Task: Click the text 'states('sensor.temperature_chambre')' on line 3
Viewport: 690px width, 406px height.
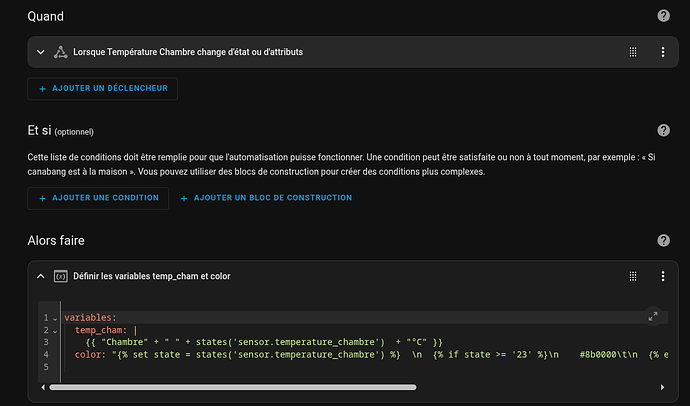Action: [290, 342]
